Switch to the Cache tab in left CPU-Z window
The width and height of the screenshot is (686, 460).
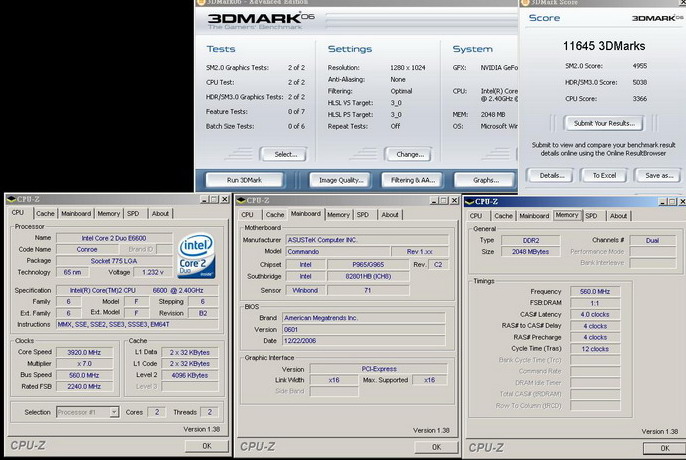tap(46, 213)
